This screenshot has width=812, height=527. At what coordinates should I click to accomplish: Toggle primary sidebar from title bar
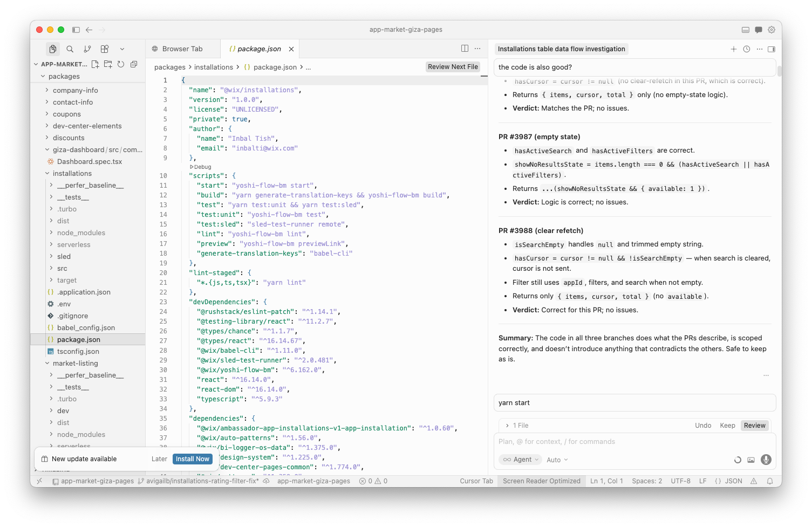coord(76,30)
